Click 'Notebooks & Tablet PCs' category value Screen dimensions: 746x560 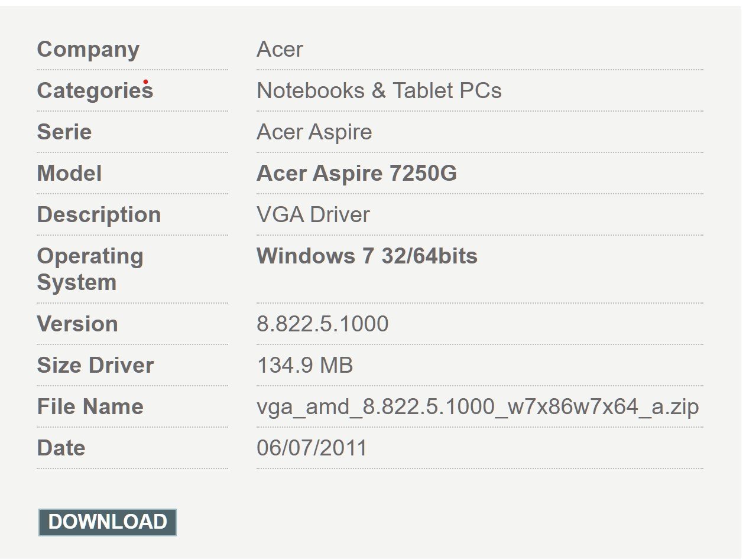coord(379,90)
